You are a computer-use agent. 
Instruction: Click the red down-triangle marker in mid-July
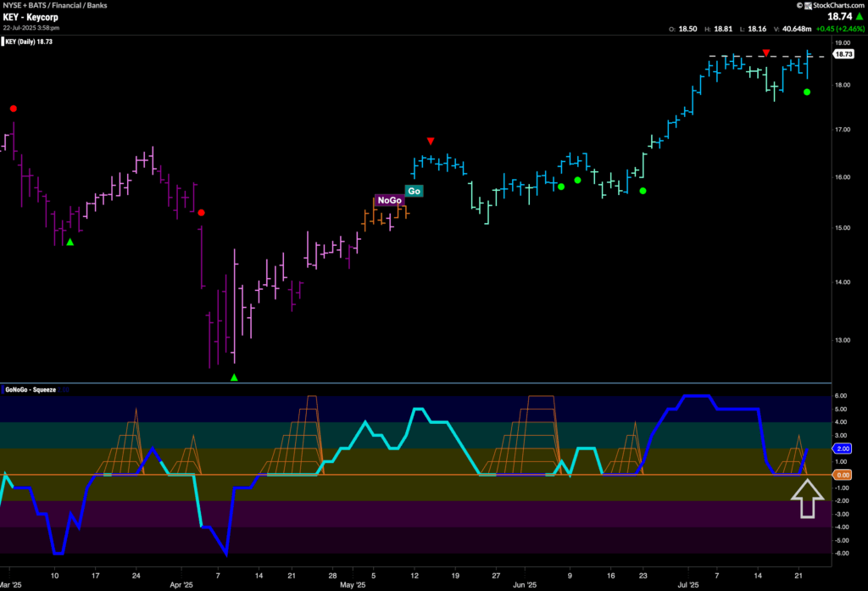tap(766, 53)
